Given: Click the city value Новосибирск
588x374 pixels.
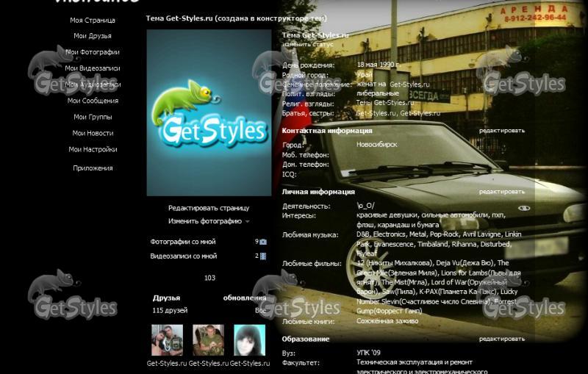Looking at the screenshot, I should (376, 145).
